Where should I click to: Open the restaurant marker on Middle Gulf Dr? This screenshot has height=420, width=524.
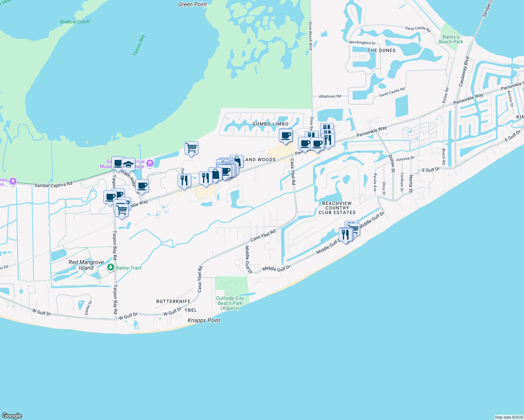346,234
